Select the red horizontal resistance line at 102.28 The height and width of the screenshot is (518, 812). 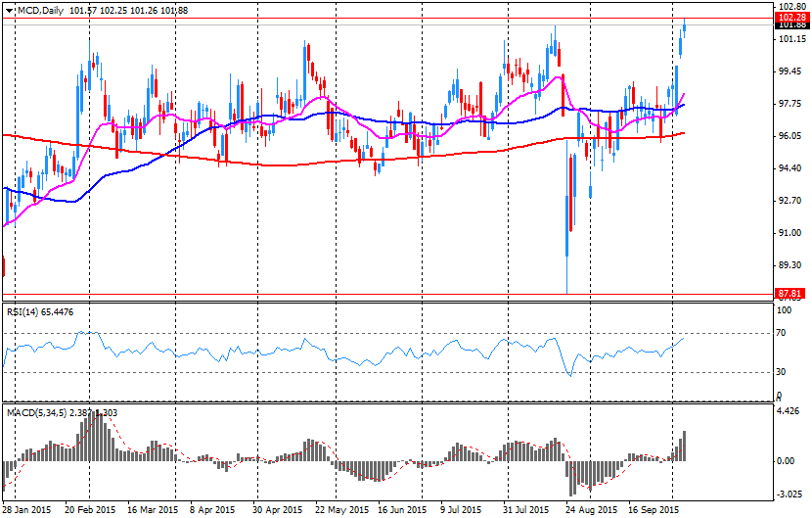[387, 19]
